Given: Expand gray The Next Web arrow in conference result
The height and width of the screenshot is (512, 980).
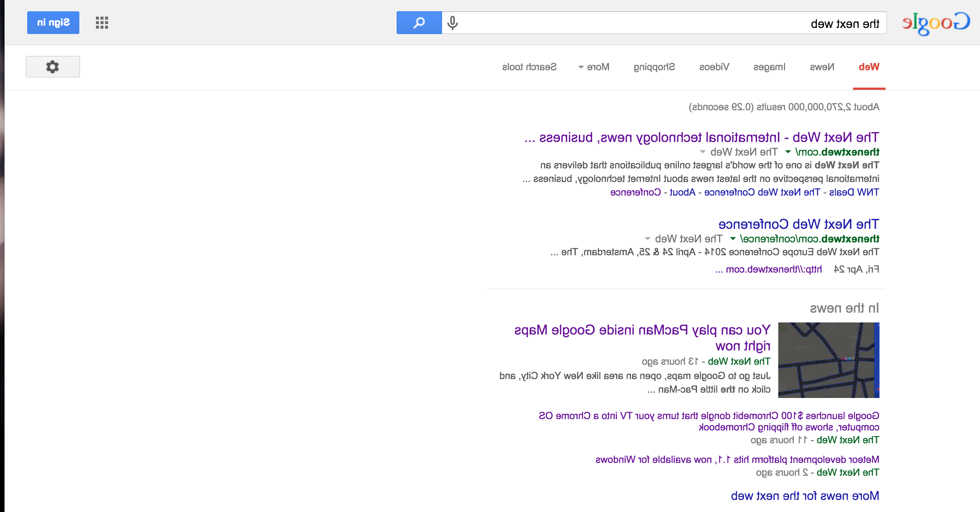Looking at the screenshot, I should pos(647,239).
